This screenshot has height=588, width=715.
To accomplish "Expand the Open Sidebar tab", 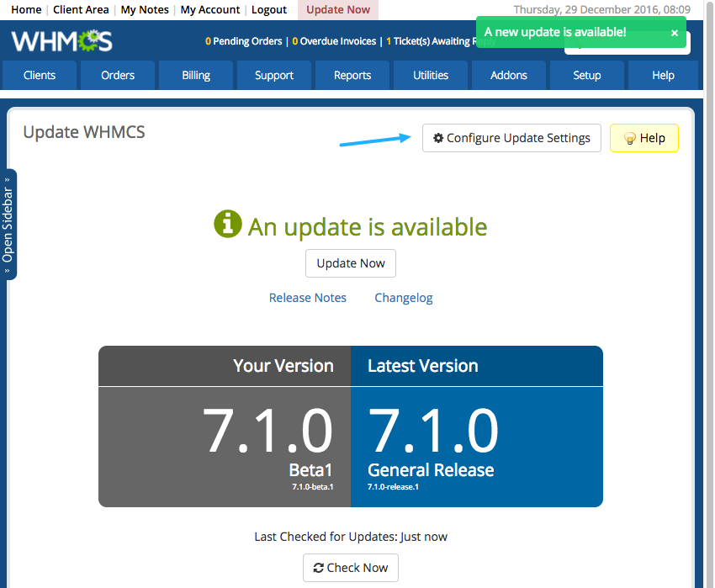I will pos(8,225).
